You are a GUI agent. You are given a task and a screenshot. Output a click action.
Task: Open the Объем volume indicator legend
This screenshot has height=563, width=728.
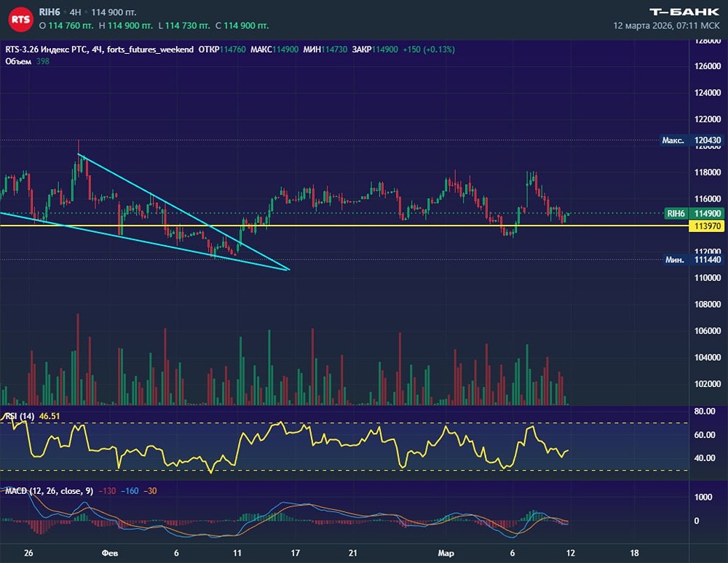coord(18,61)
